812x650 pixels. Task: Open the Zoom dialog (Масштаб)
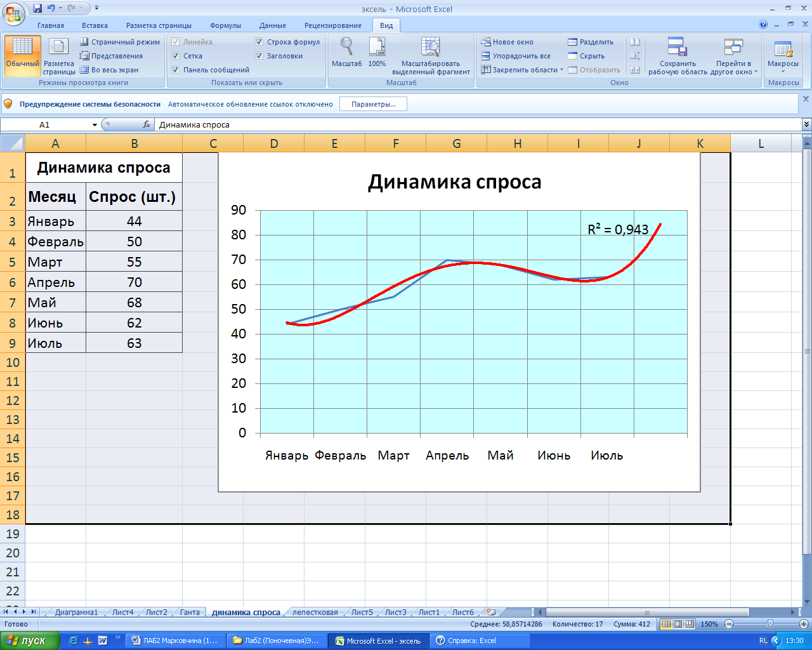pyautogui.click(x=346, y=52)
